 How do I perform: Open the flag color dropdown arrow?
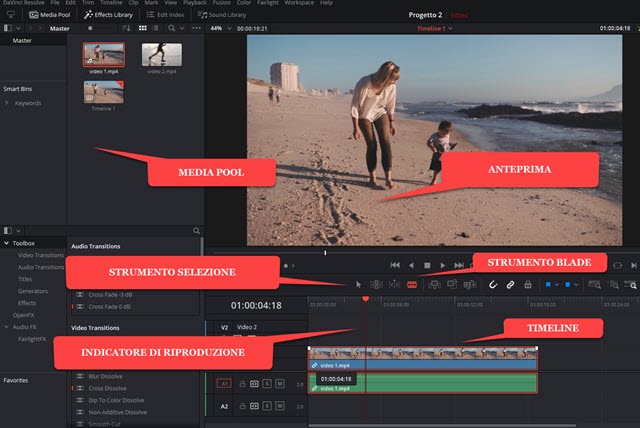click(x=556, y=285)
